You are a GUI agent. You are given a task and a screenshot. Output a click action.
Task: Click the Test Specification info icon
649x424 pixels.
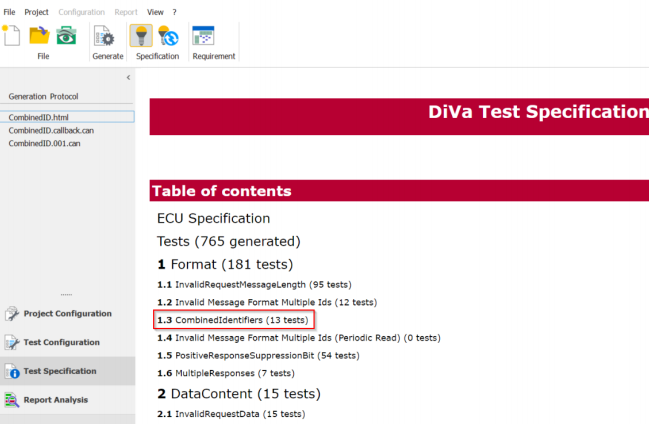(12, 371)
